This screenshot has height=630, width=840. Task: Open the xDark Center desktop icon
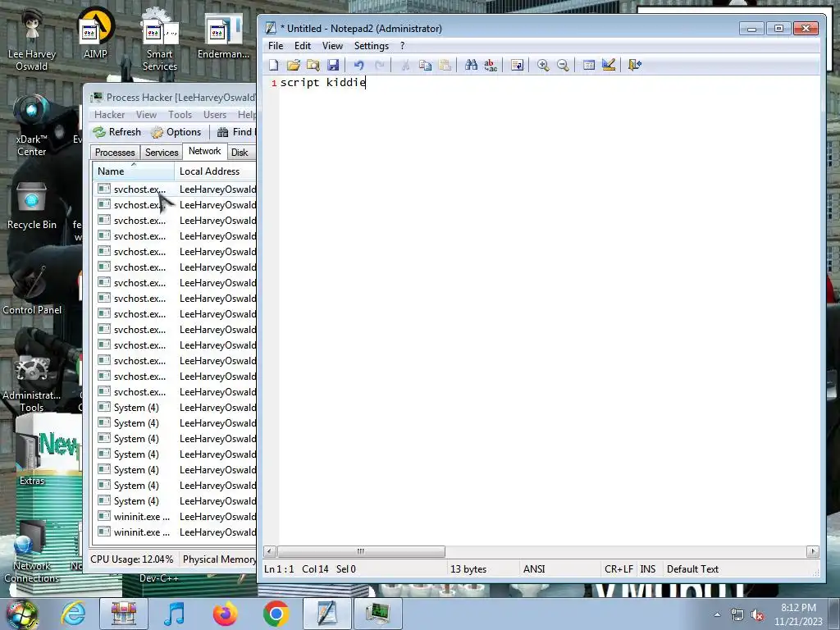(32, 126)
